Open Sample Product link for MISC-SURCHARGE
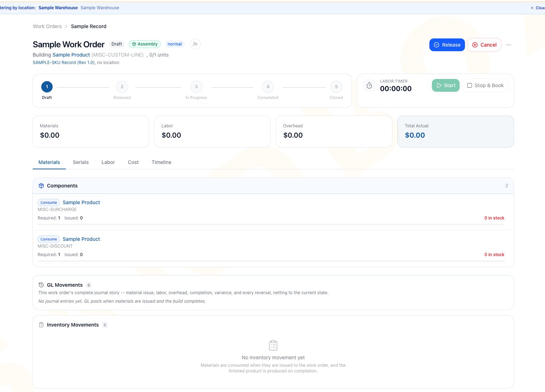The width and height of the screenshot is (545, 392). click(x=81, y=202)
